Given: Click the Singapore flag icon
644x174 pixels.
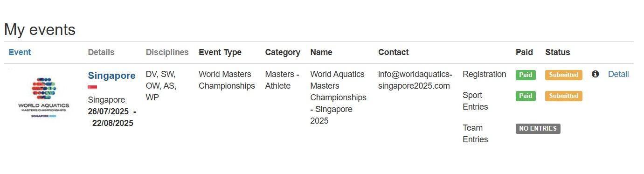Looking at the screenshot, I should click(92, 87).
